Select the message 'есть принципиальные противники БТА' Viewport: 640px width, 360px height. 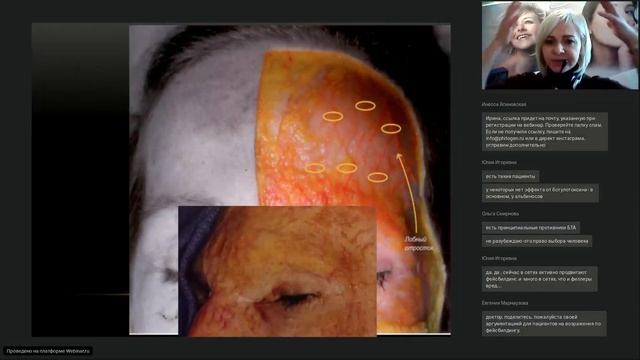[531, 228]
